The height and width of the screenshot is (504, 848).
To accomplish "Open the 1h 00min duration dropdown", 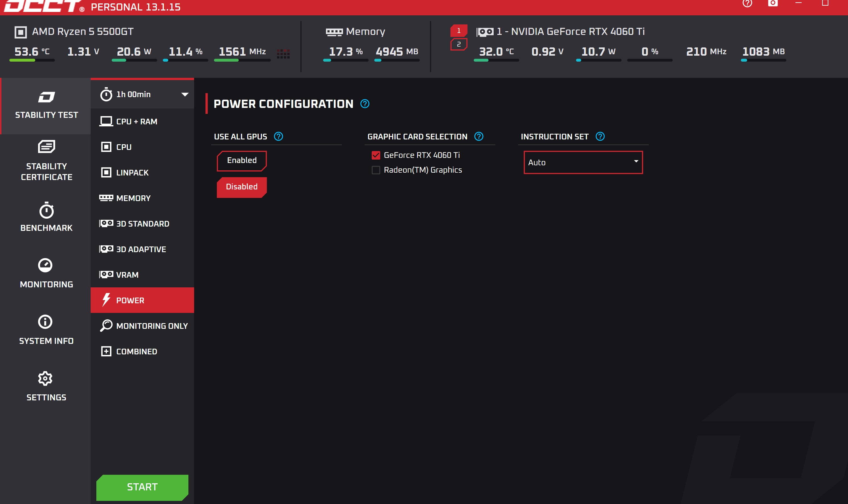I will coord(142,95).
